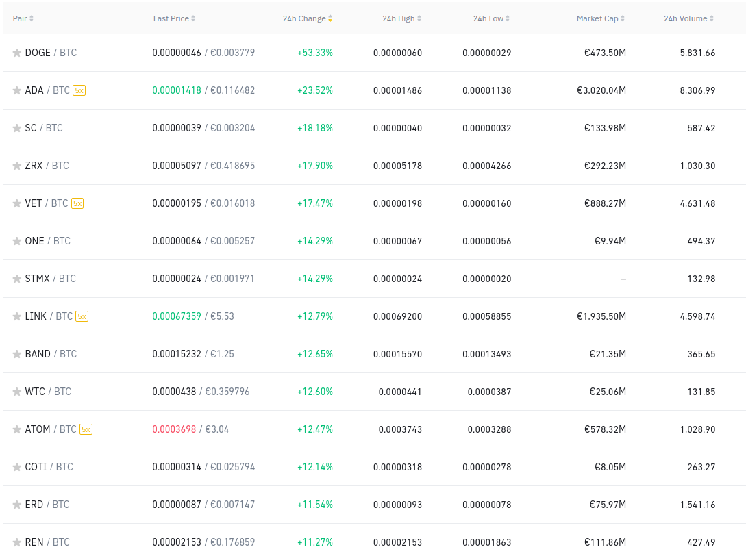The image size is (746, 560).
Task: Select the star icon beside ATOM/BTC
Action: pos(16,429)
